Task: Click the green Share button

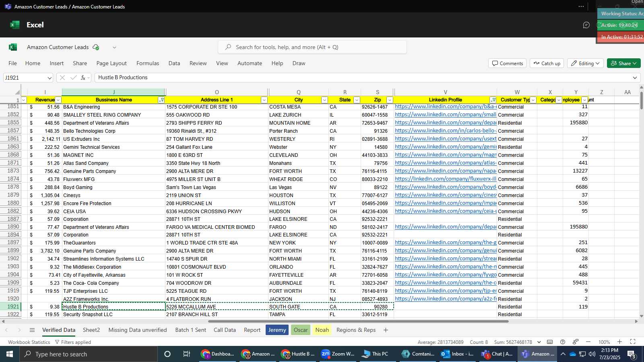Action: (x=623, y=64)
